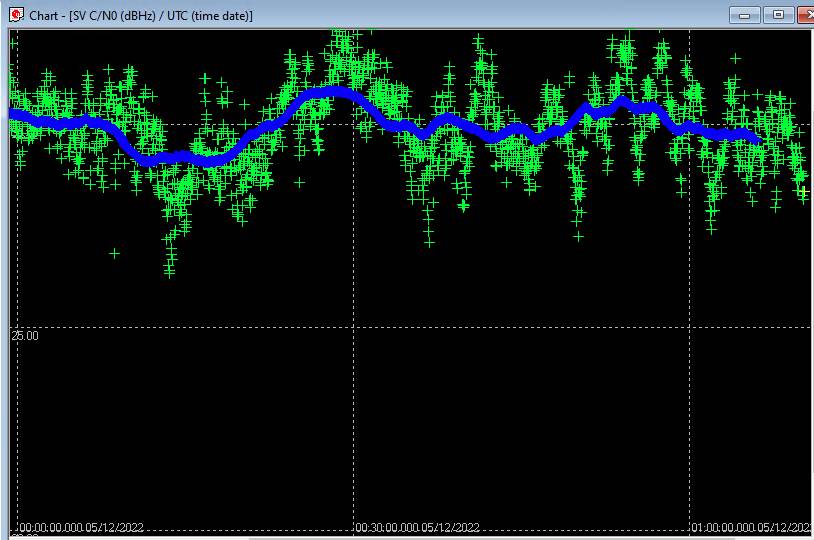
Task: Select the 01:00:00.000 05/12/2022 time label
Action: coord(752,527)
